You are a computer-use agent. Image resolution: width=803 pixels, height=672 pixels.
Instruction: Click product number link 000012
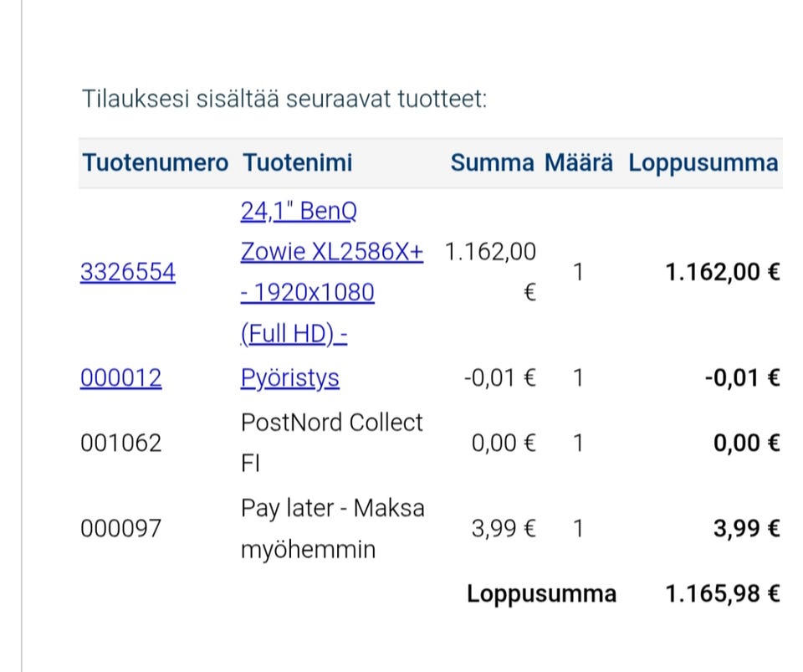tap(121, 378)
